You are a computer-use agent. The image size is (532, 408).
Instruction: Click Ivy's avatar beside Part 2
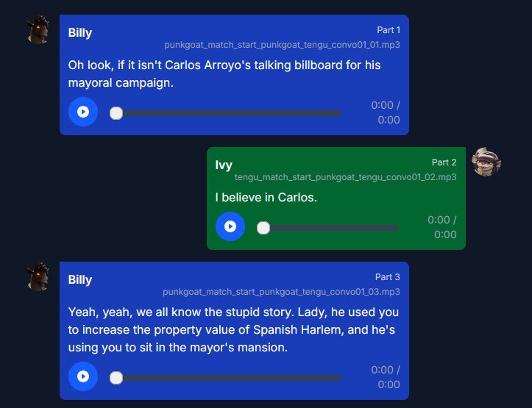click(486, 162)
